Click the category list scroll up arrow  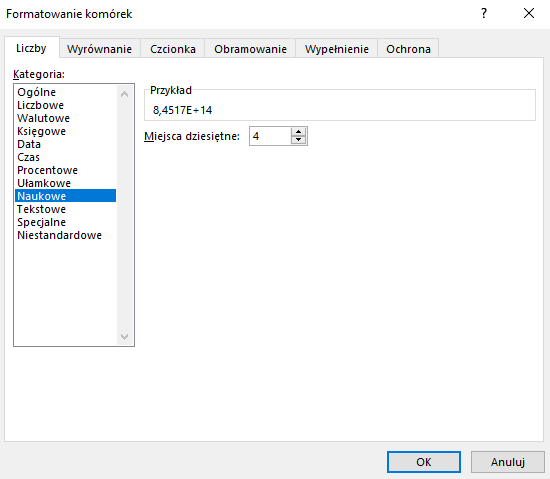(x=124, y=94)
